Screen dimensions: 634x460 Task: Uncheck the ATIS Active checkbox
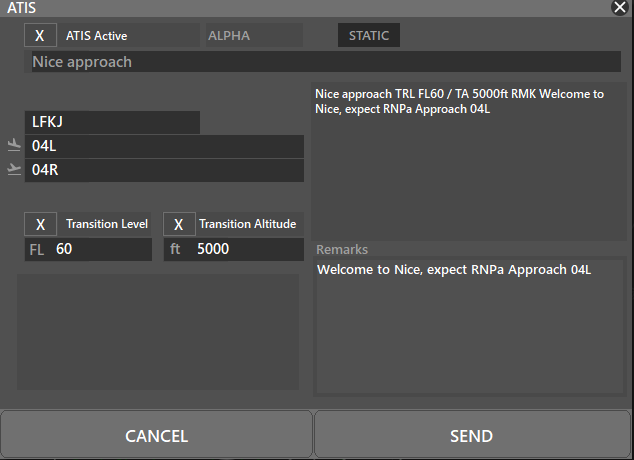click(x=40, y=35)
